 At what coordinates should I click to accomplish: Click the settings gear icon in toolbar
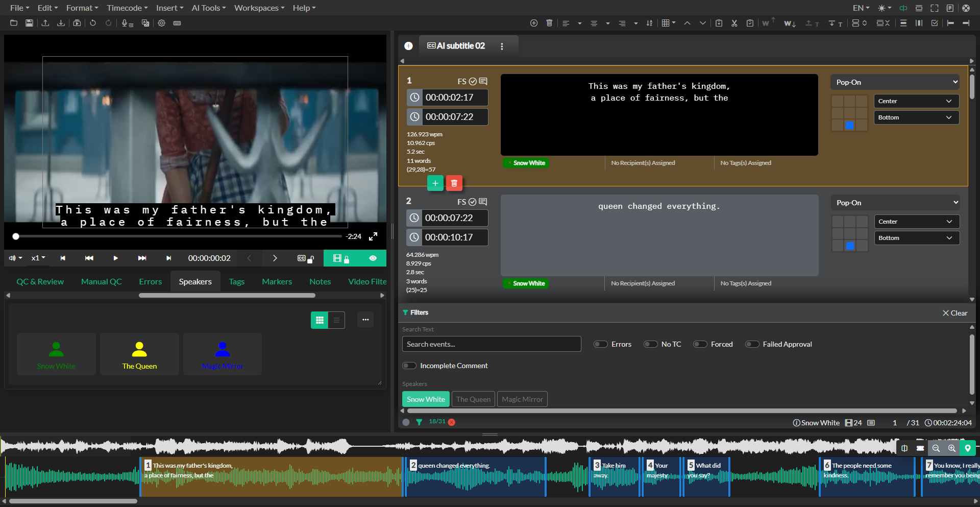coord(161,23)
